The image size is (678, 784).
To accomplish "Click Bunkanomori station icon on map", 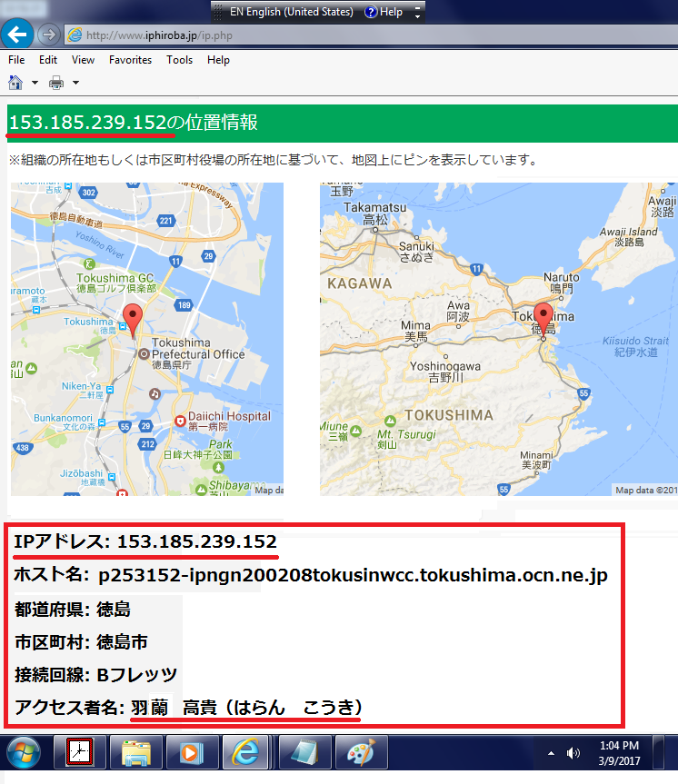I will coord(102,422).
